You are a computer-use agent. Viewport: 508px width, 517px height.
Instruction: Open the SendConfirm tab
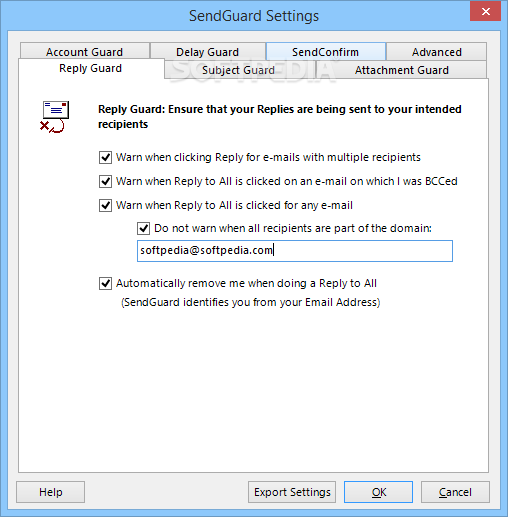pos(326,52)
